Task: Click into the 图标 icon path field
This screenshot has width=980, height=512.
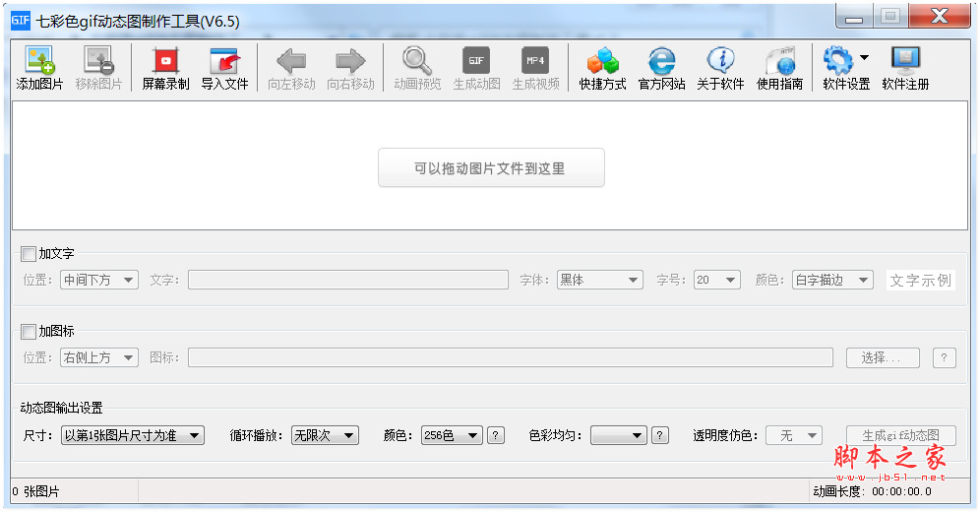Action: [x=511, y=357]
